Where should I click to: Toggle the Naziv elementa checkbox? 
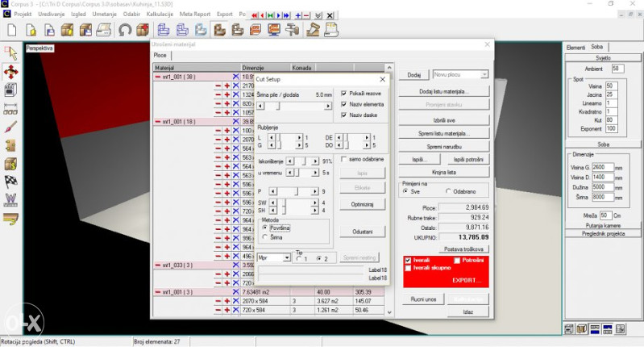[344, 104]
